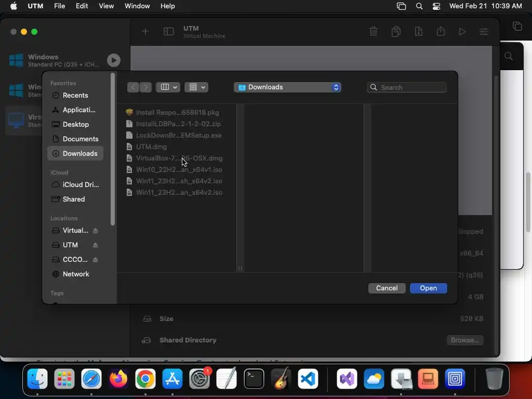Open the Network location
Image resolution: width=532 pixels, height=399 pixels.
coord(75,274)
